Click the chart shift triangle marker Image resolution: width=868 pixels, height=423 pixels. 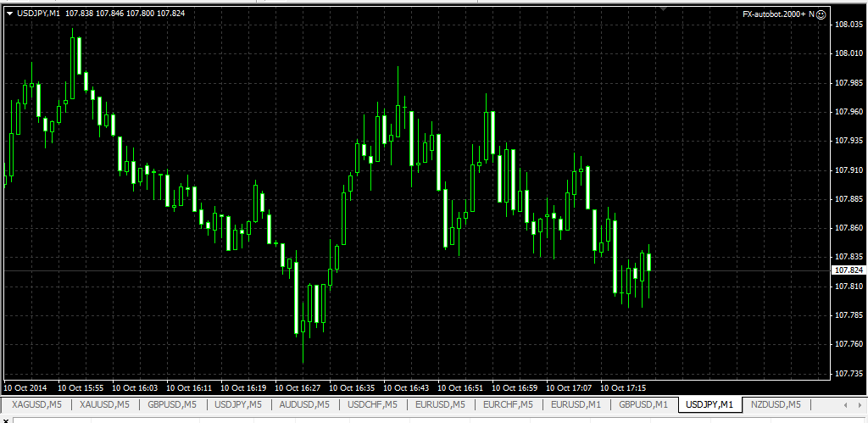pos(663,8)
